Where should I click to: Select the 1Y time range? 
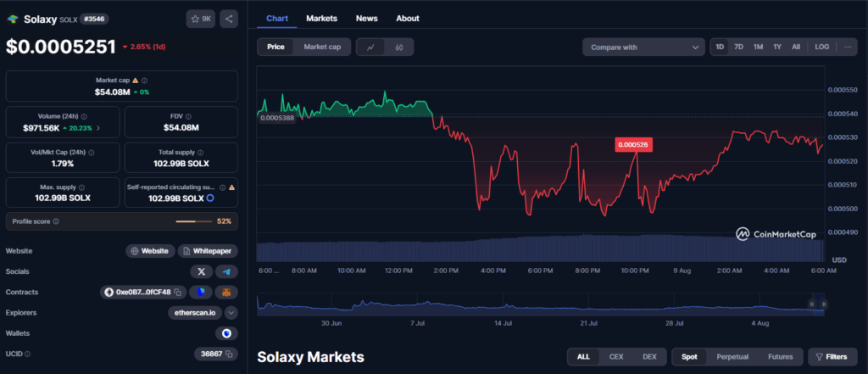click(777, 47)
